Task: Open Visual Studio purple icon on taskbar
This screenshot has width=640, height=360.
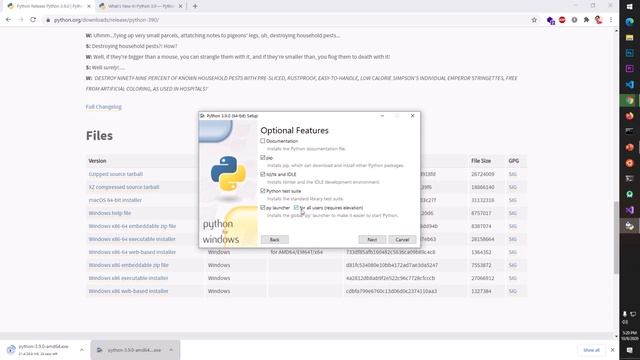Action: coord(629,210)
